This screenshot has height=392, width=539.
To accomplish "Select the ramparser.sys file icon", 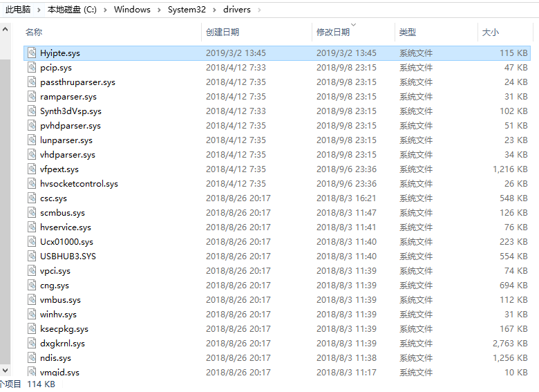I will pyautogui.click(x=32, y=96).
